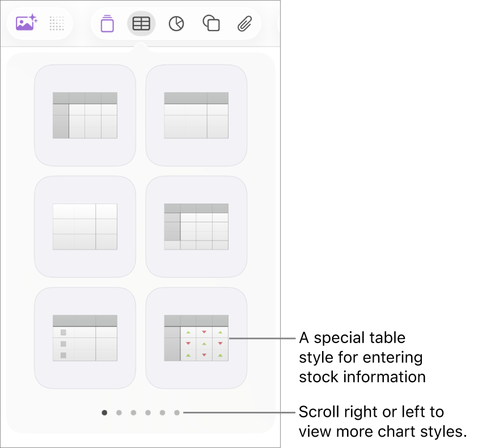Return to the first table style page
478x448 pixels.
coord(104,413)
